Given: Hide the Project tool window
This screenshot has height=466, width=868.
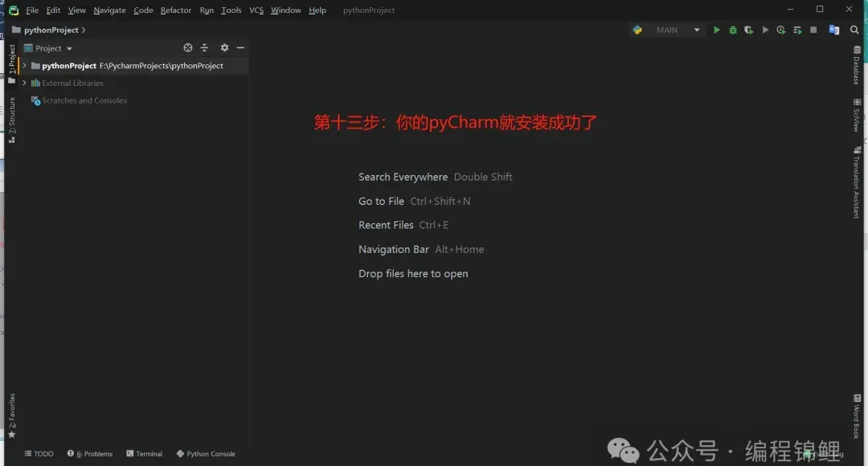Looking at the screenshot, I should tap(240, 47).
